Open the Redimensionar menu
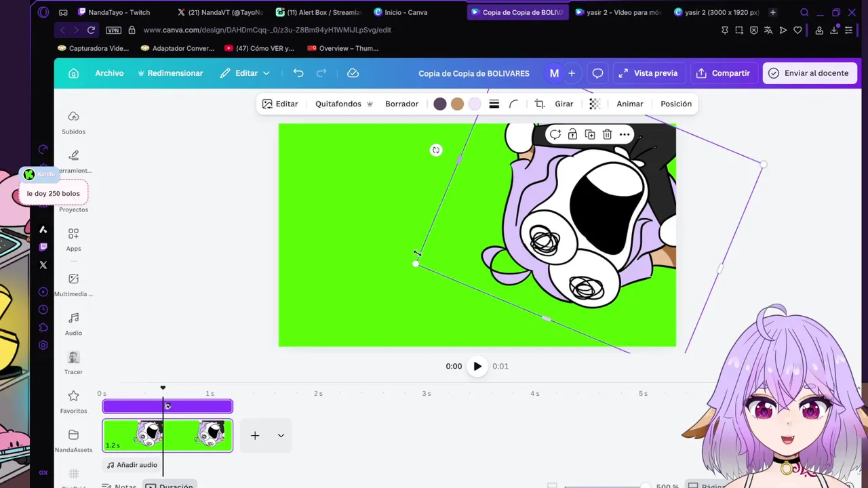868x488 pixels. tap(170, 73)
